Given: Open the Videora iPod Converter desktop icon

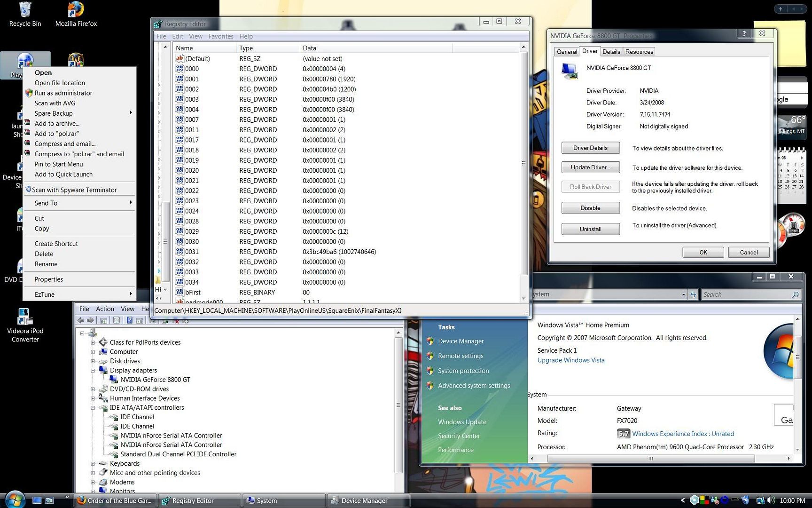Looking at the screenshot, I should point(25,325).
